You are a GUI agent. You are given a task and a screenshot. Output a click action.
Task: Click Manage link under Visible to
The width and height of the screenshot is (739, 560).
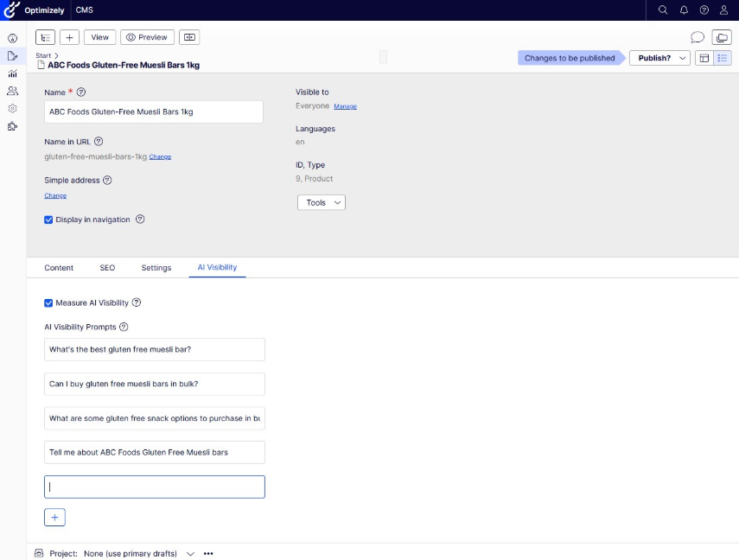(346, 106)
